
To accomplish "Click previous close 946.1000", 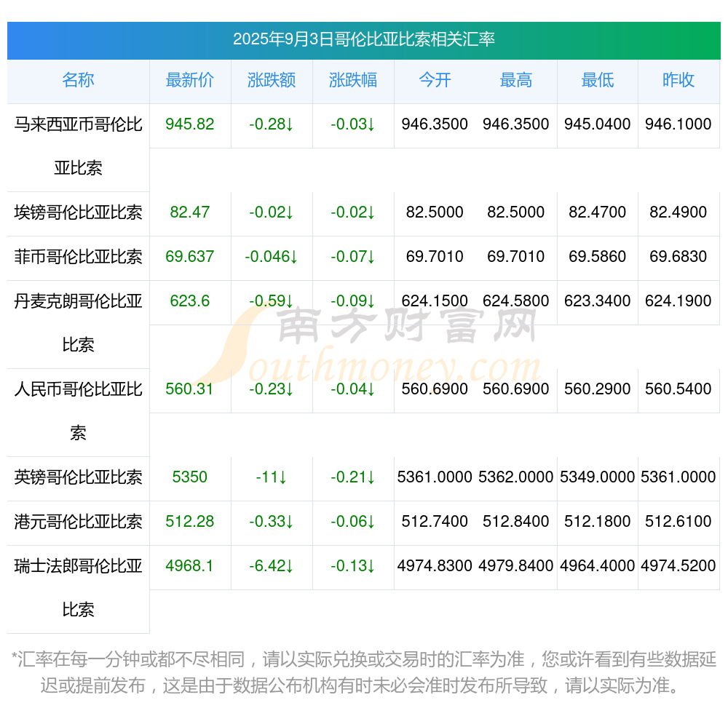I will click(678, 124).
